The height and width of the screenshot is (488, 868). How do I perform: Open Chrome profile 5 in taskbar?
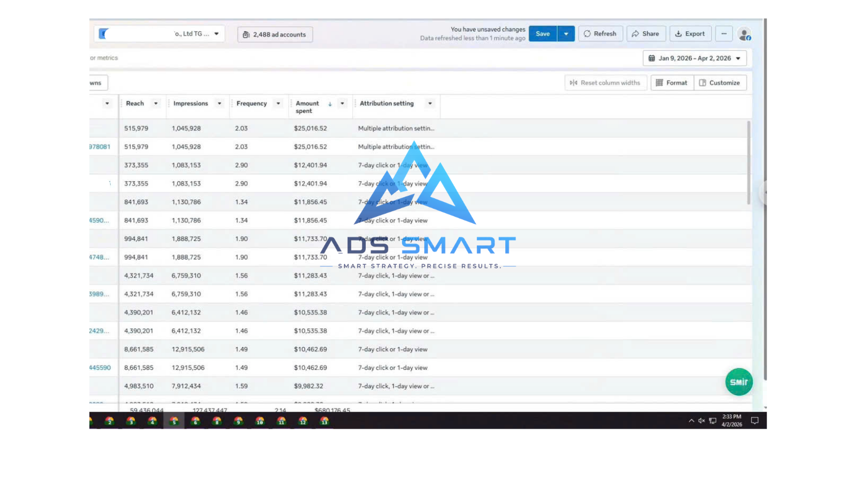click(174, 421)
